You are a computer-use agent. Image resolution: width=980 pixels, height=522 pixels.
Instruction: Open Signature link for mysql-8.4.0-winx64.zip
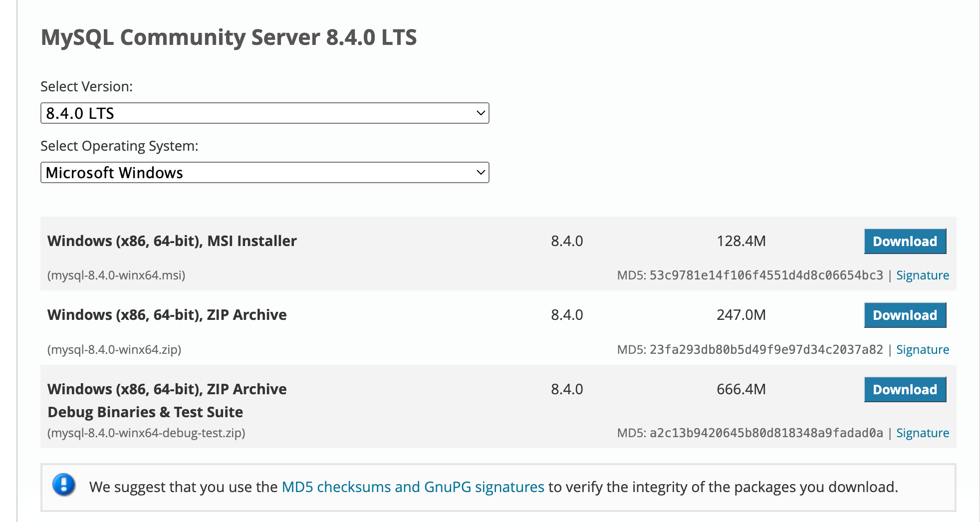click(922, 350)
